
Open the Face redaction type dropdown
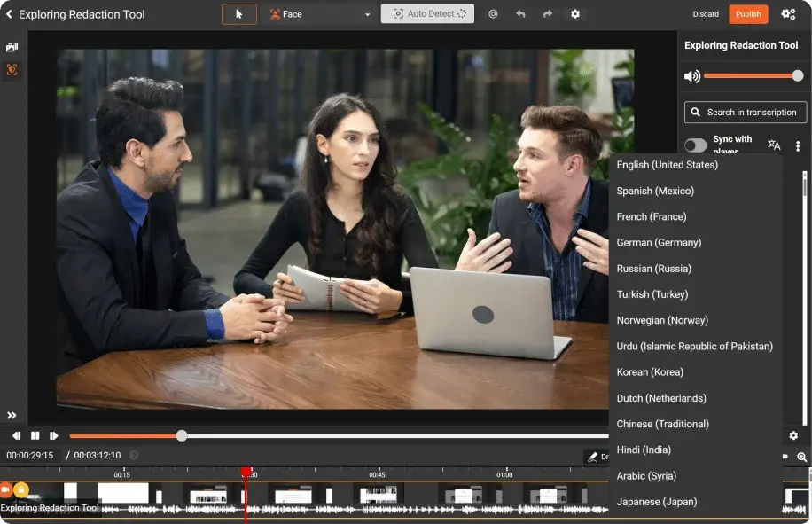tap(320, 14)
